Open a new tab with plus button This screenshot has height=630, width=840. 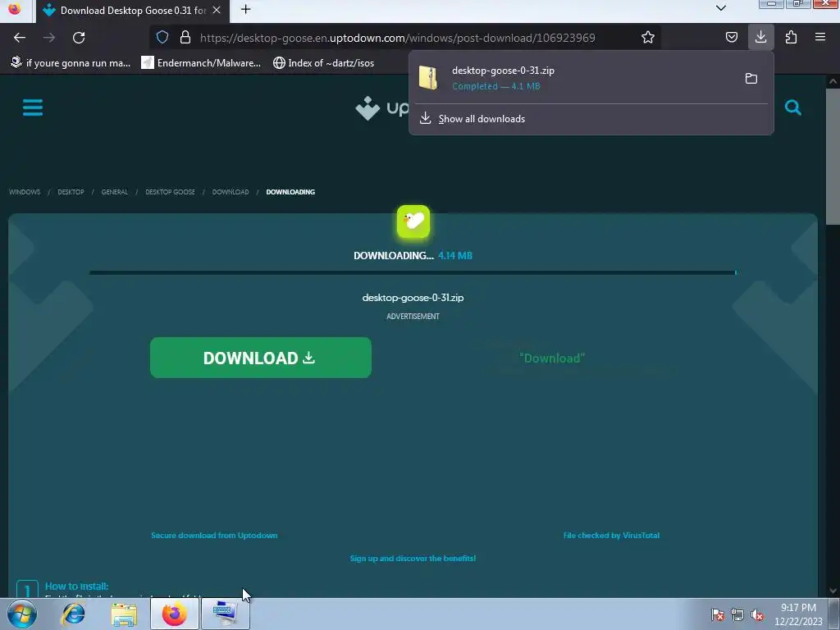point(245,10)
